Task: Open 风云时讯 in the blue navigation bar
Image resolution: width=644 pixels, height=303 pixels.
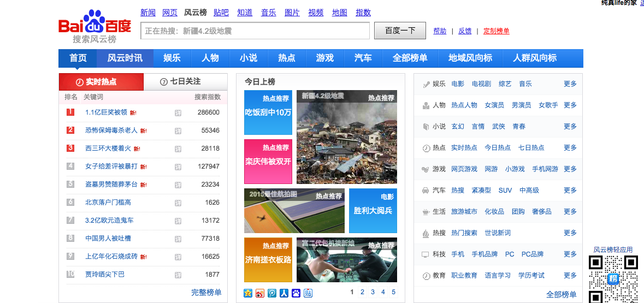Action: click(x=125, y=58)
